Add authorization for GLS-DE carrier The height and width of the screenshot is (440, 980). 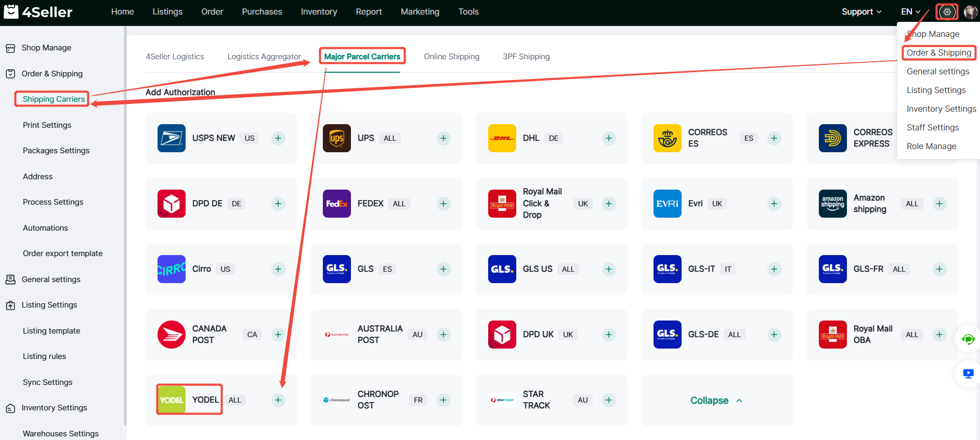pyautogui.click(x=774, y=335)
